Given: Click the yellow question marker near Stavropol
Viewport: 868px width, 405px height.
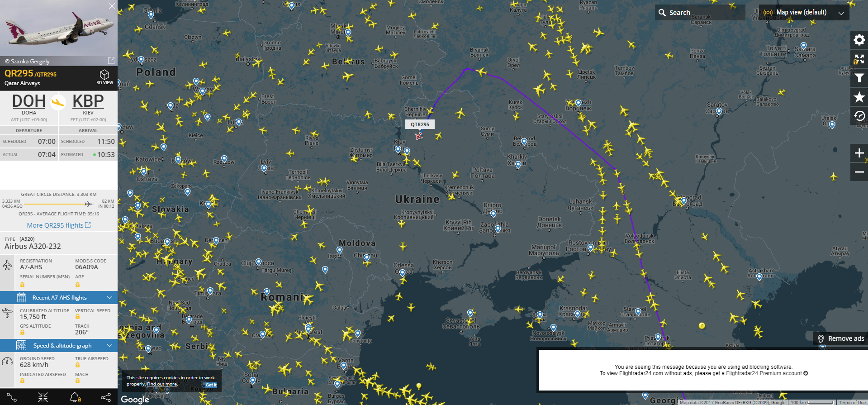Looking at the screenshot, I should coord(702,325).
